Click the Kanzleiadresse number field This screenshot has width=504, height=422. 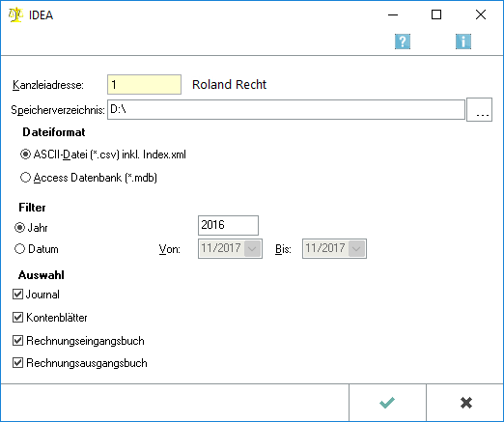click(144, 85)
